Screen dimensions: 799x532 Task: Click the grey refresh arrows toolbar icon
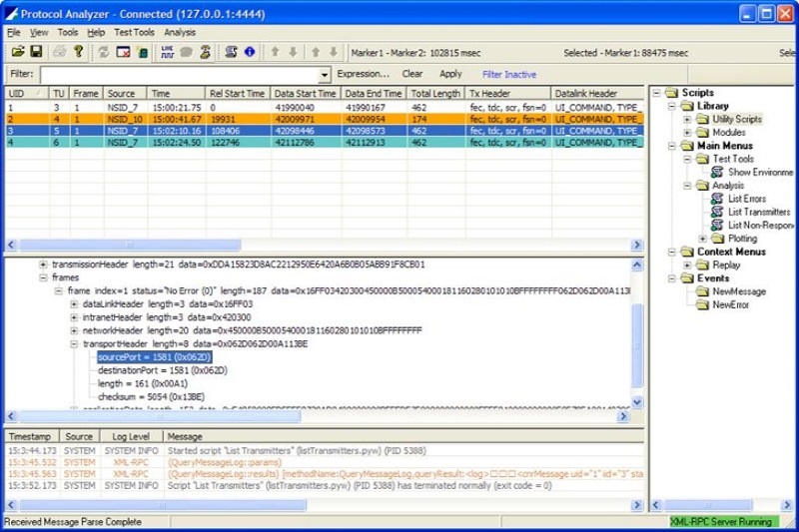coord(104,52)
